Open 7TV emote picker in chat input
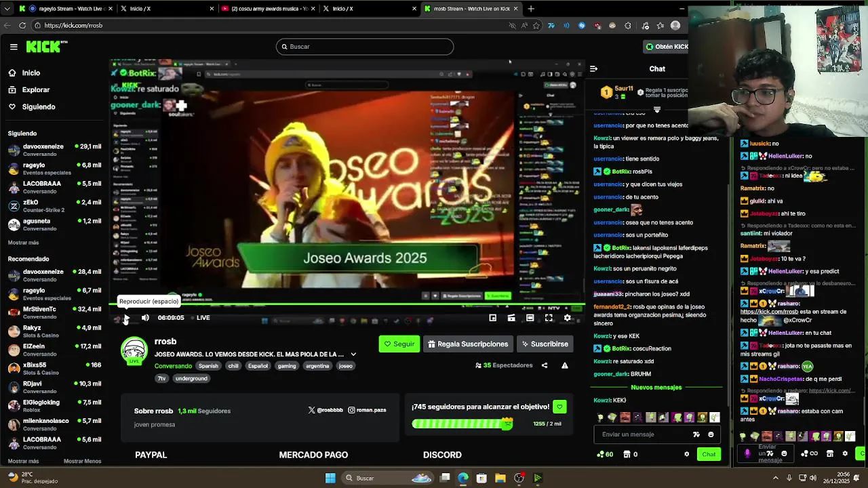Screen dimensions: 868x488 pyautogui.click(x=696, y=434)
